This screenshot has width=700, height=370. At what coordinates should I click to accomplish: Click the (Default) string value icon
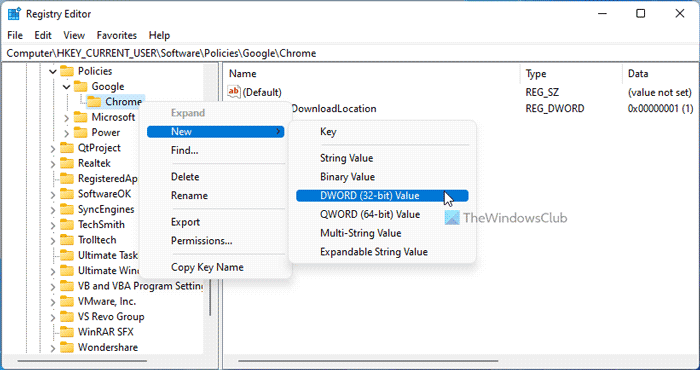coord(234,92)
